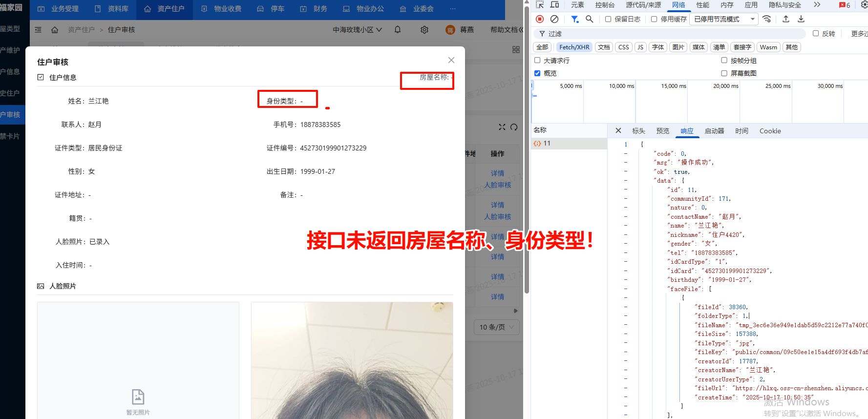Open notifications bell icon

pos(398,30)
